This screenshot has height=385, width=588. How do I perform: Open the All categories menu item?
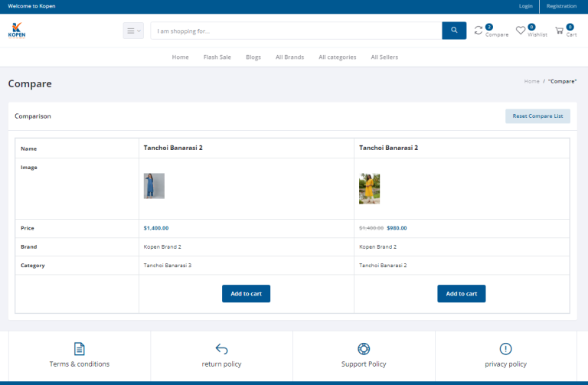[x=337, y=57]
